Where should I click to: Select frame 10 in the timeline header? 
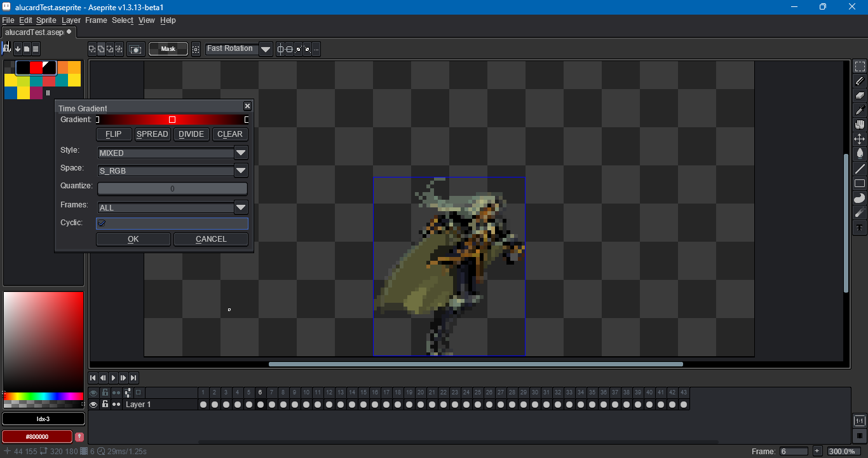[306, 392]
